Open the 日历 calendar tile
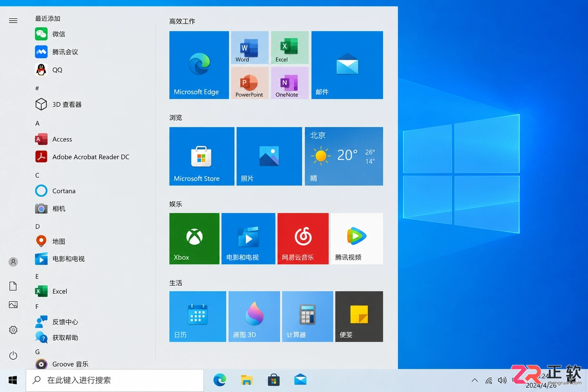588x392 pixels. [198, 316]
